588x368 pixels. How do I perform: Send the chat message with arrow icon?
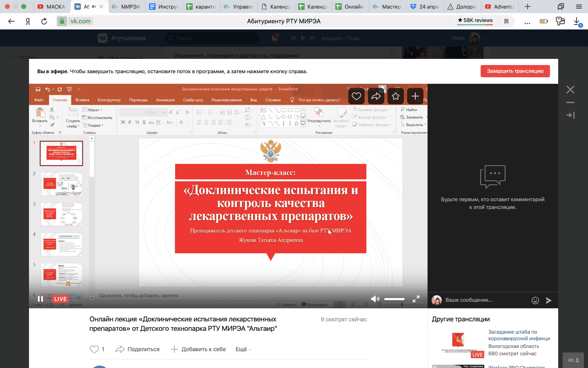[x=549, y=301]
